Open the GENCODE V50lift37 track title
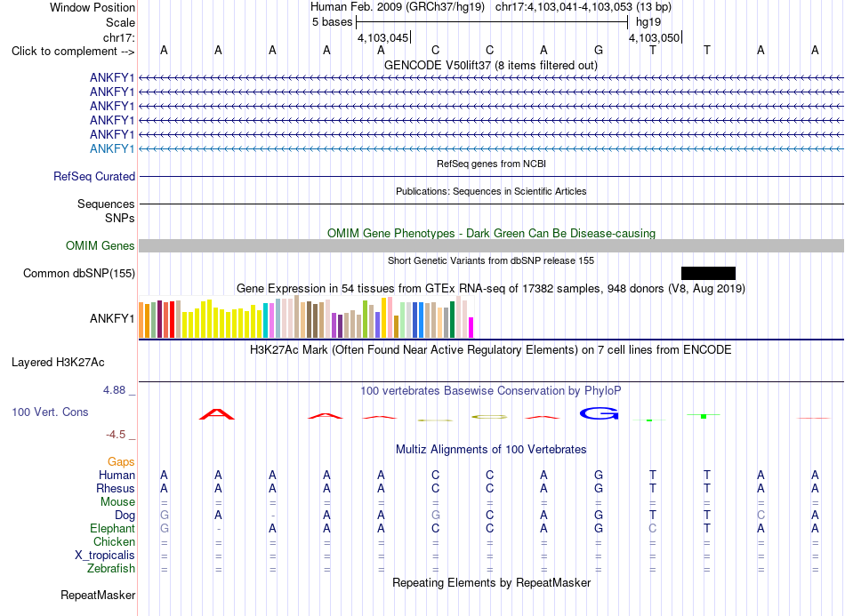This screenshot has width=845, height=616. tap(490, 65)
